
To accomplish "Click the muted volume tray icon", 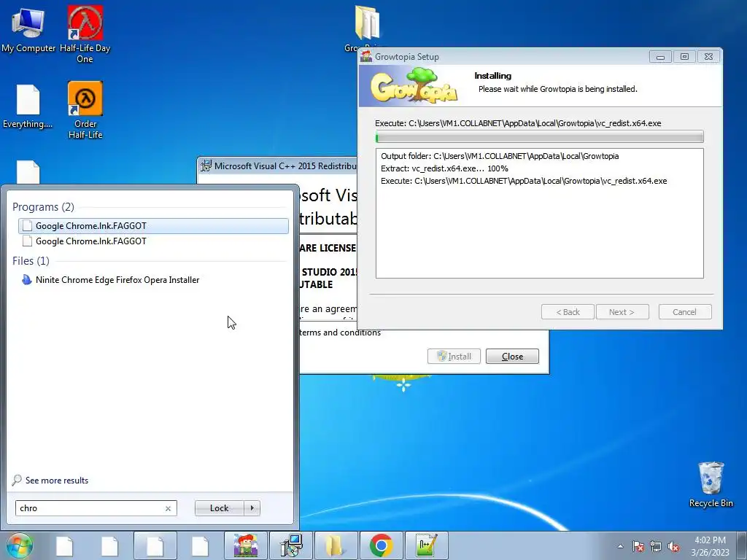I will (x=673, y=546).
